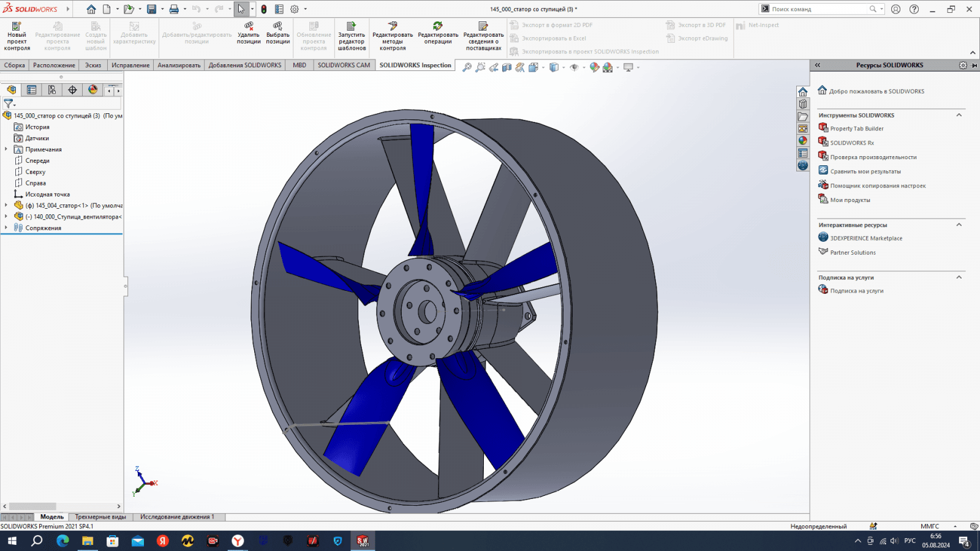Open File Explorer folder tab in task pane

tap(803, 116)
